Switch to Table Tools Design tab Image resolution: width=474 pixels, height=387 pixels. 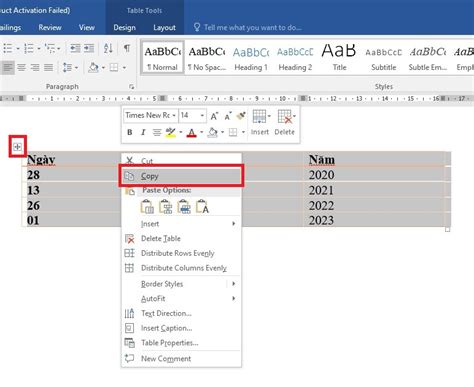coord(124,27)
